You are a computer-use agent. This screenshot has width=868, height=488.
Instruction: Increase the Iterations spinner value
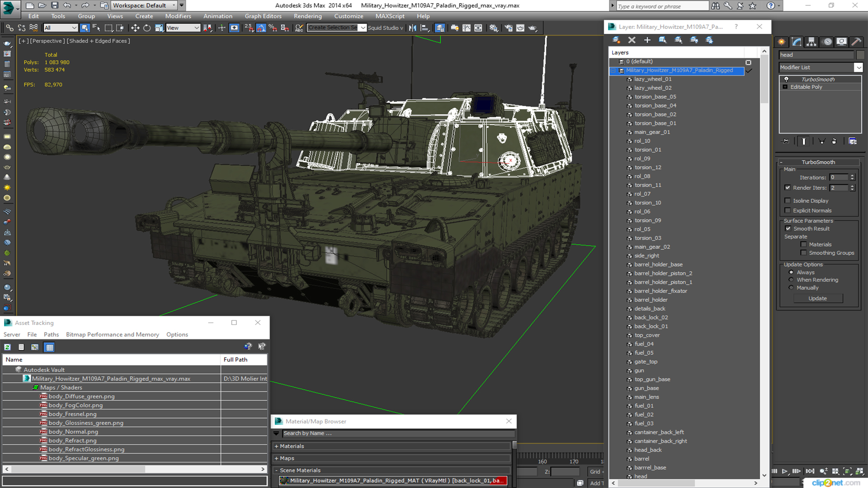tap(852, 176)
